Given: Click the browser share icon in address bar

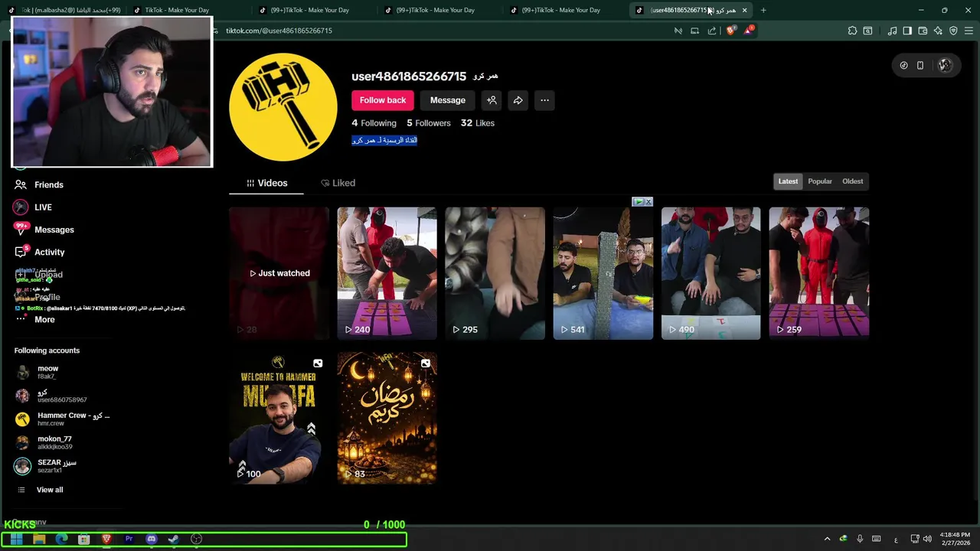Looking at the screenshot, I should point(712,31).
